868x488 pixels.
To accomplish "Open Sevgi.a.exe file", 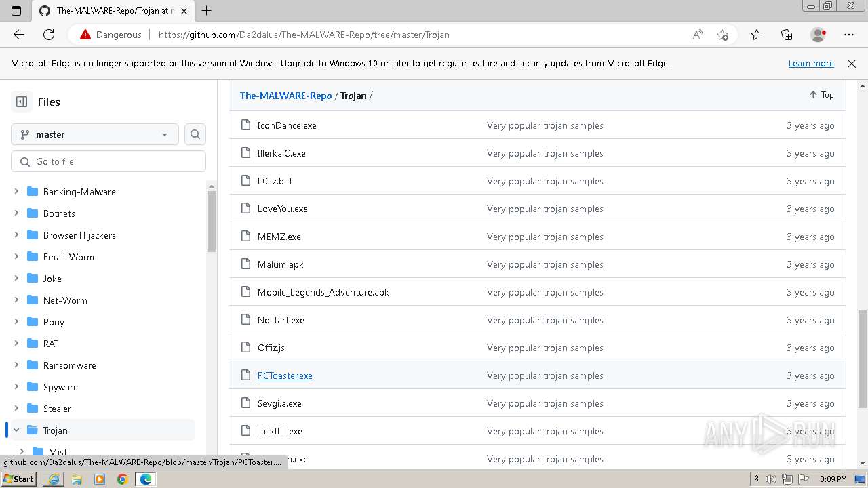I will point(279,403).
